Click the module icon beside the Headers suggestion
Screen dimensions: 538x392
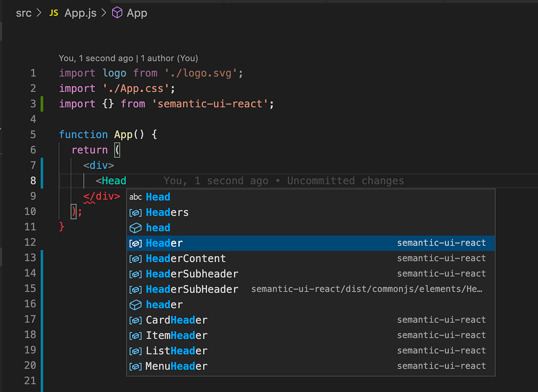[x=135, y=212]
